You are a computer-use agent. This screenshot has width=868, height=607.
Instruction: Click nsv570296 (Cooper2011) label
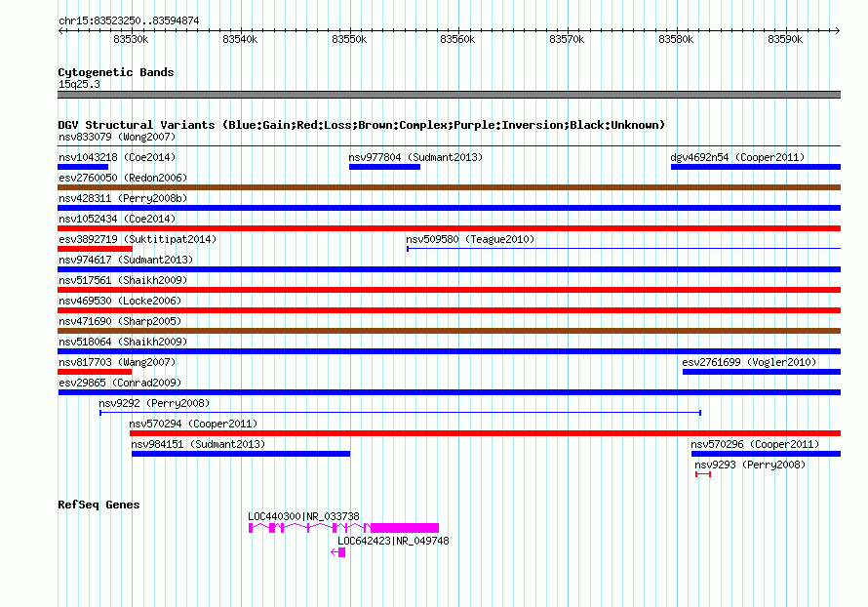(x=755, y=444)
